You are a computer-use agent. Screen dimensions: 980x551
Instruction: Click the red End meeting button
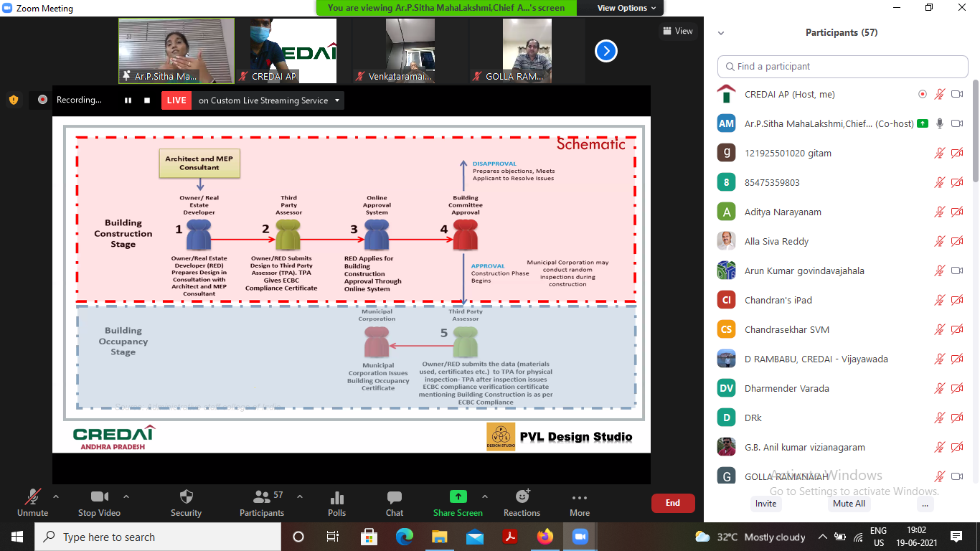673,503
